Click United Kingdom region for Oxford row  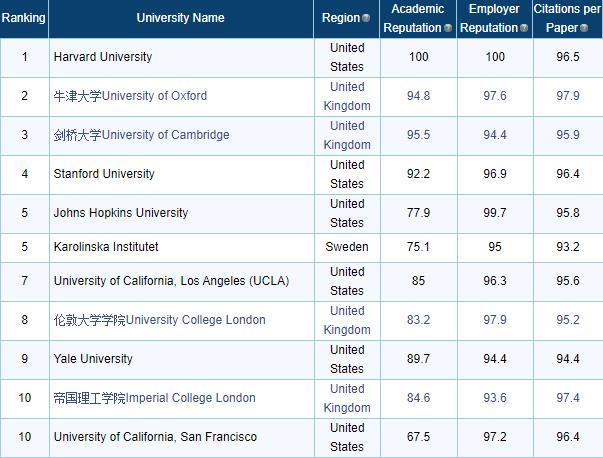point(347,96)
